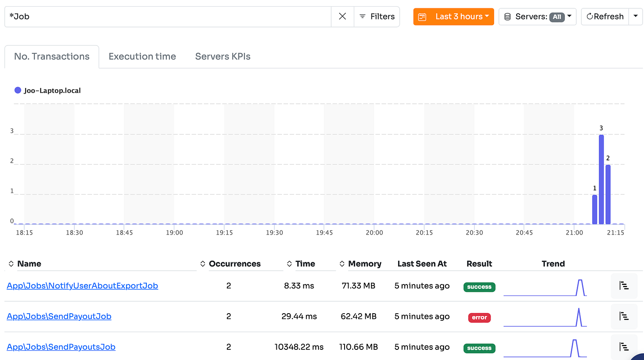Click the 8.33 ms time value
The width and height of the screenshot is (644, 360).
(299, 286)
